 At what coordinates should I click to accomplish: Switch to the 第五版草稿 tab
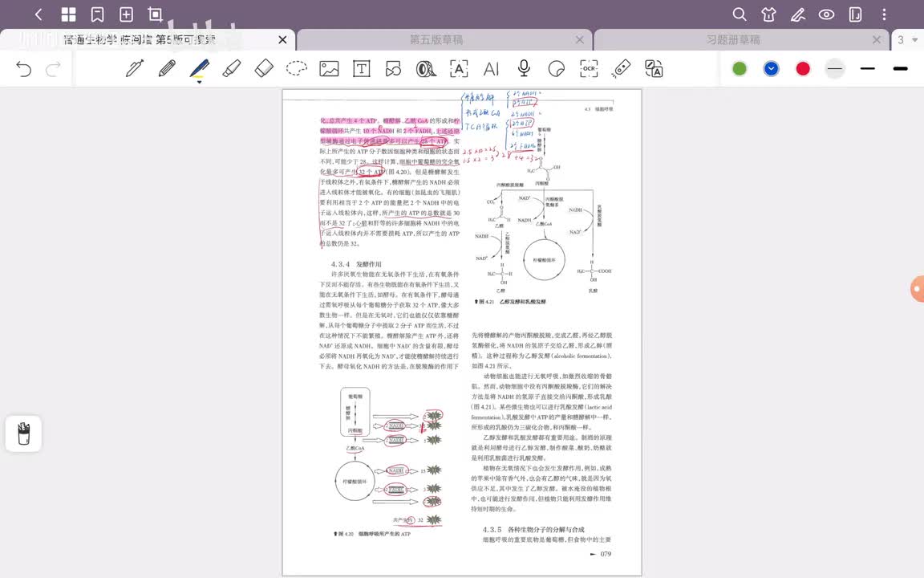(436, 39)
